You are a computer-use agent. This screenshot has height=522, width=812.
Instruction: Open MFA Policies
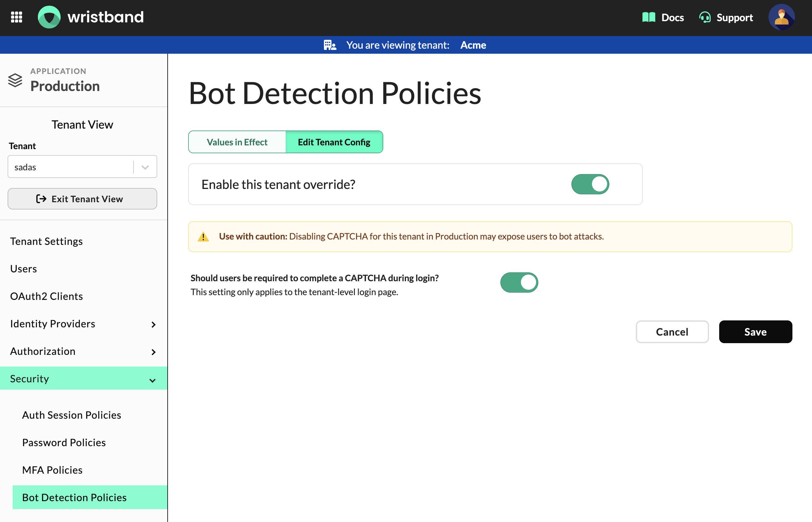coord(90,470)
